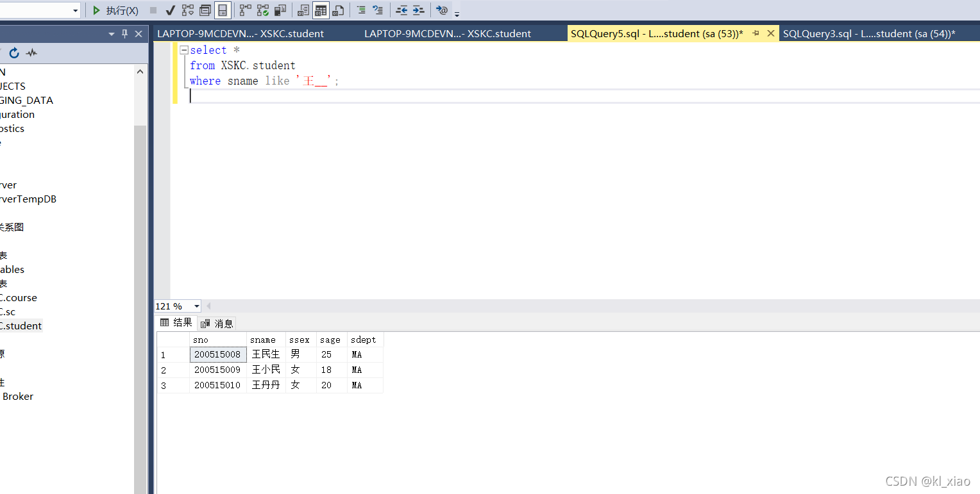Select the 王小民 name cell

pyautogui.click(x=266, y=370)
